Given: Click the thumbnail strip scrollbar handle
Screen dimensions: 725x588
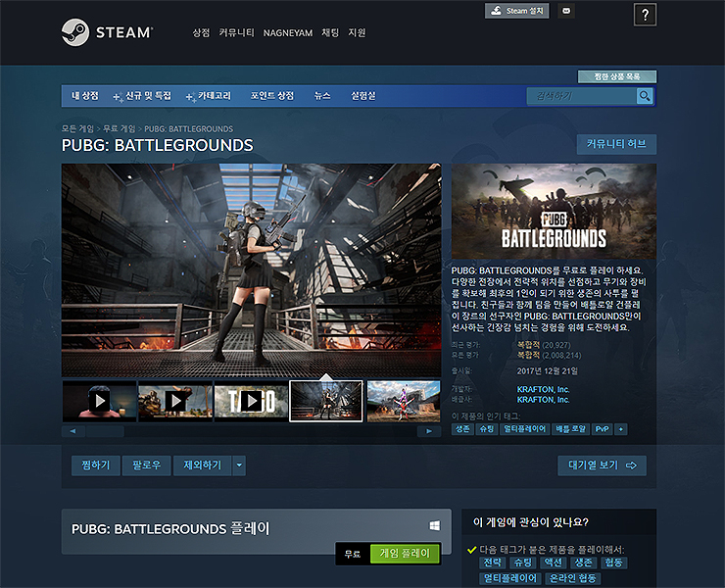Looking at the screenshot, I should 106,431.
